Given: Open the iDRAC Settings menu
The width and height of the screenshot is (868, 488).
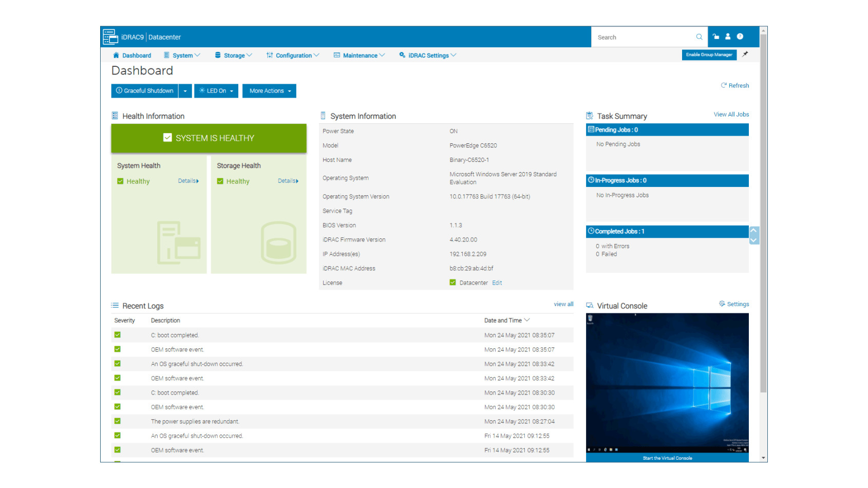Looking at the screenshot, I should pos(427,55).
